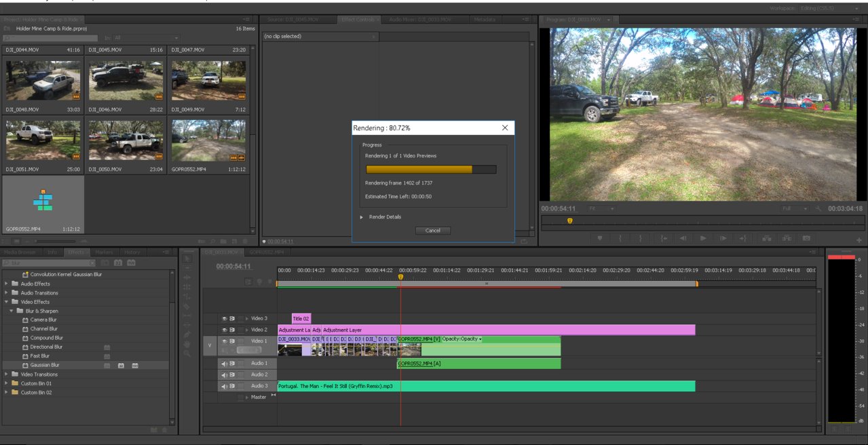Expand the Audio Effects folder

7,284
